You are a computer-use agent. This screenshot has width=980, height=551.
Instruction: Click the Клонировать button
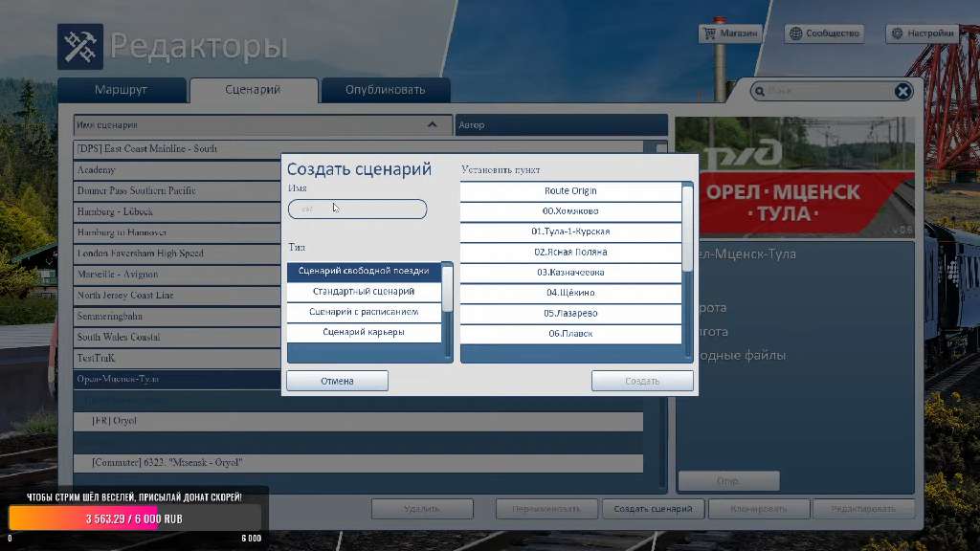759,509
